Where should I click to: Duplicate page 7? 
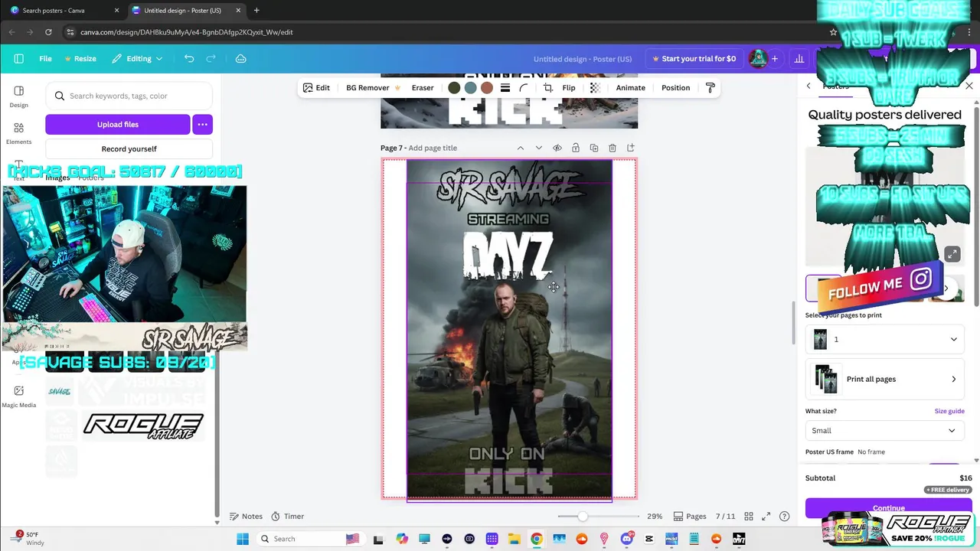[x=594, y=148]
